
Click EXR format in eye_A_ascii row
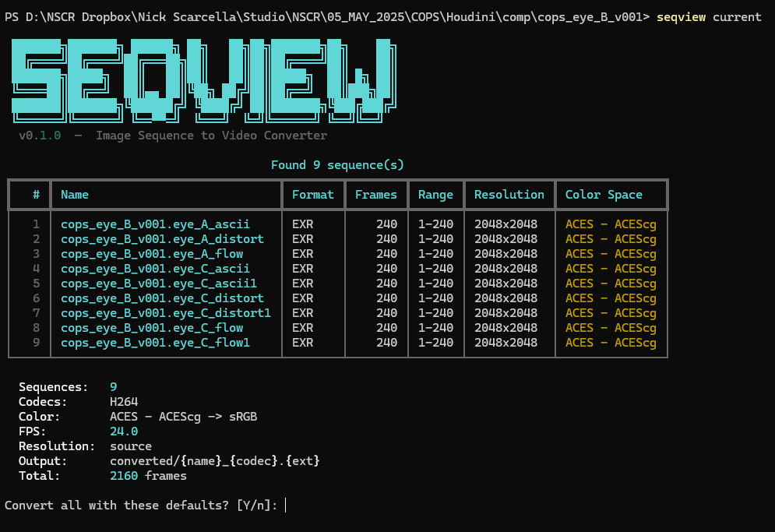[x=302, y=224]
